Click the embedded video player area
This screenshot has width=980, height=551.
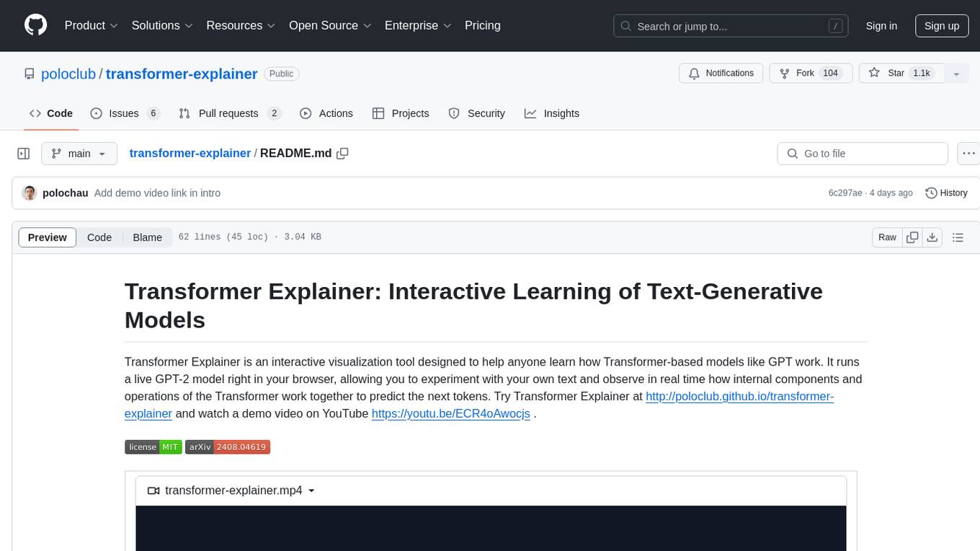point(491,528)
